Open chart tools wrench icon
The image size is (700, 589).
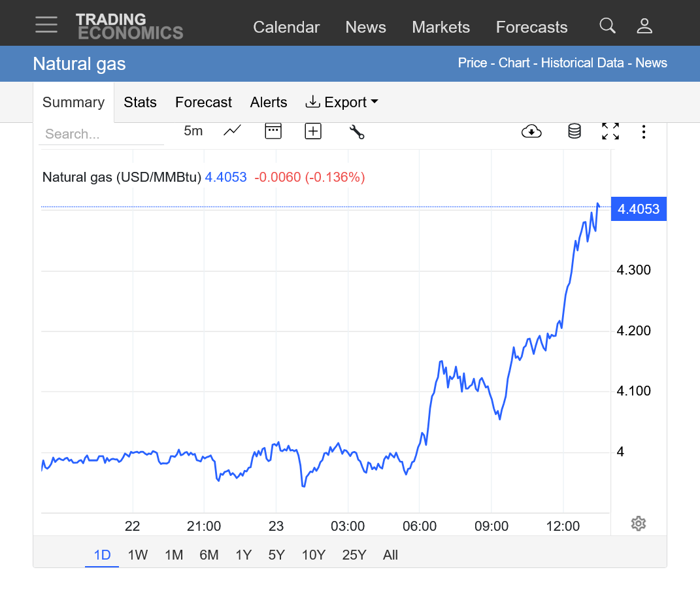coord(356,131)
